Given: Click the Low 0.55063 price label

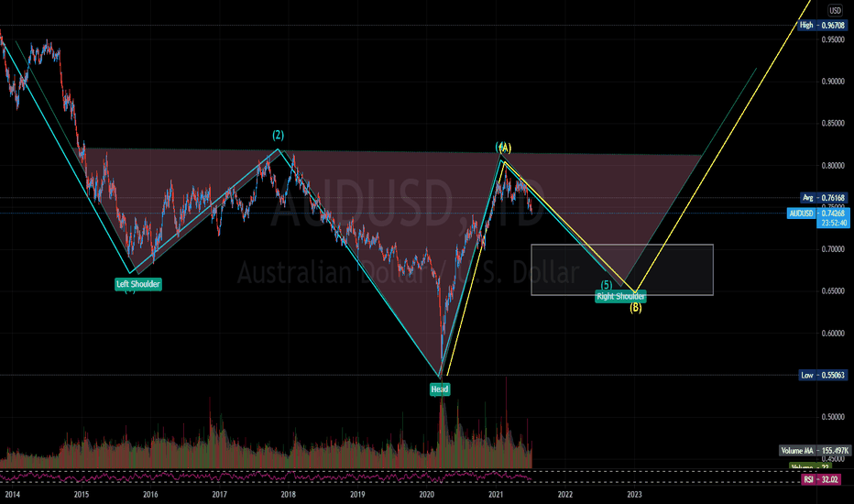Looking at the screenshot, I should coord(823,375).
